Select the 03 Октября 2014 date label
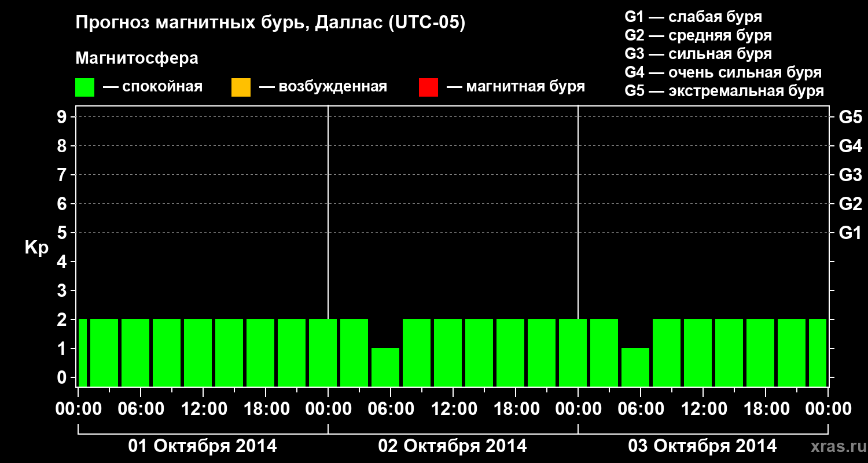Image resolution: width=868 pixels, height=463 pixels. click(703, 446)
